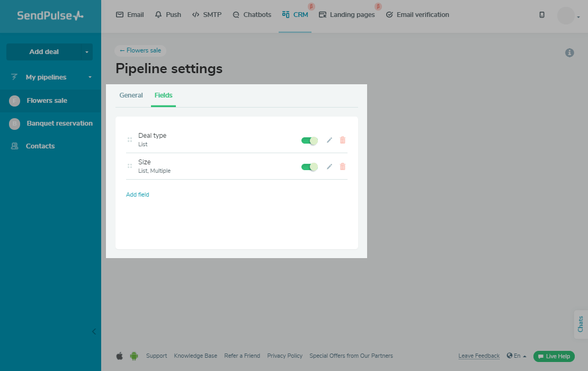Click the Add field link
588x371 pixels.
click(x=138, y=195)
